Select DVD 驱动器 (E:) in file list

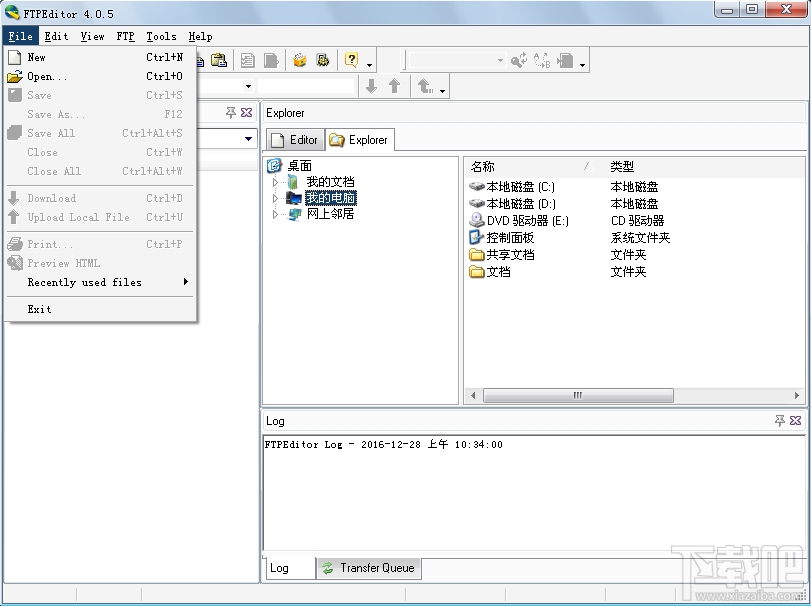point(528,221)
